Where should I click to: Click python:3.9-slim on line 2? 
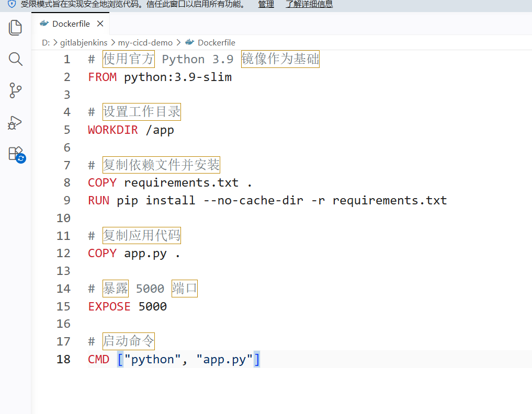click(x=178, y=77)
